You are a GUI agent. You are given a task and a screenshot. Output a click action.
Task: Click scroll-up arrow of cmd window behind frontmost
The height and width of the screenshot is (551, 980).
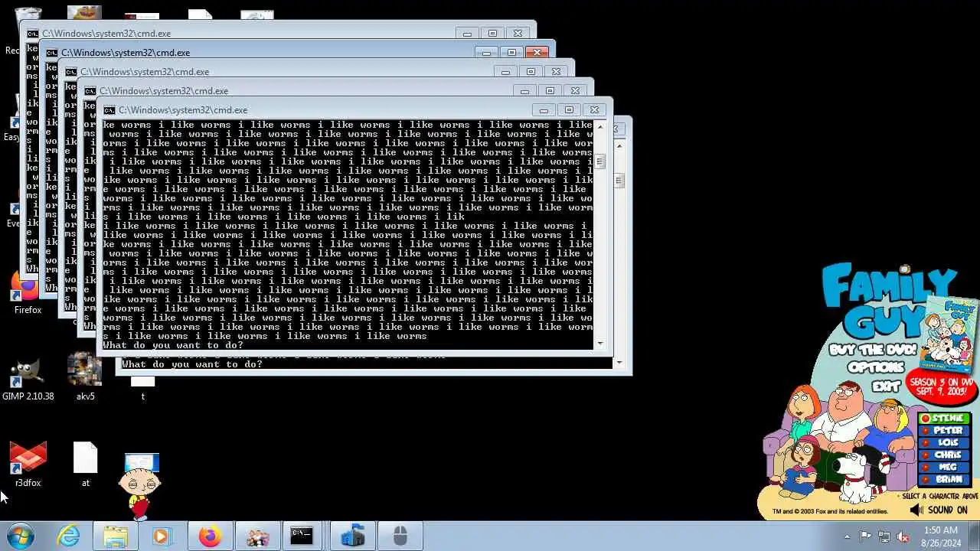(619, 146)
